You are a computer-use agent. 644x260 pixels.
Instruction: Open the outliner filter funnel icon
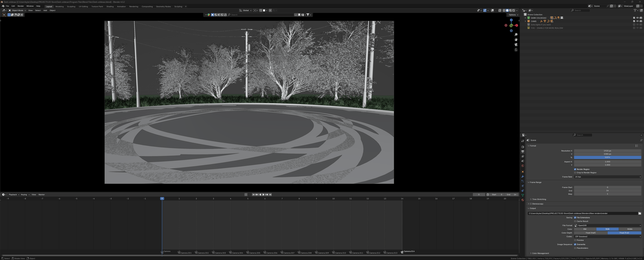point(635,11)
